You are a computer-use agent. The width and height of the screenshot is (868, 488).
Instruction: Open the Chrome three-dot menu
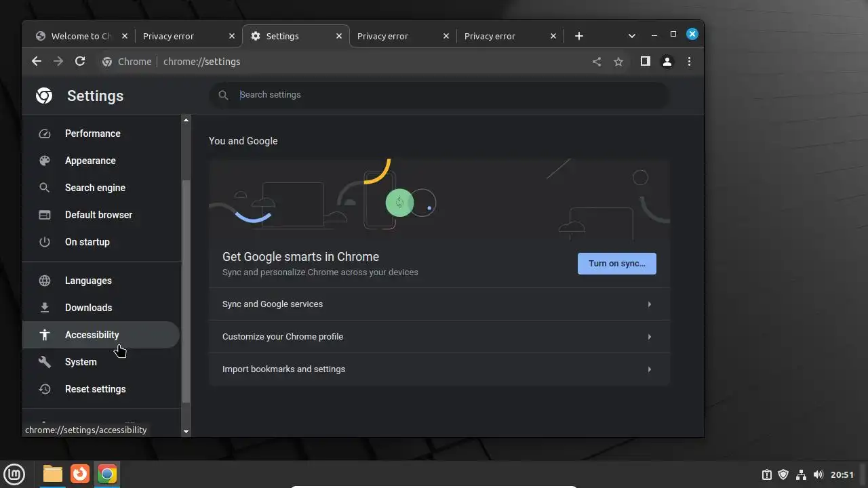coord(689,62)
